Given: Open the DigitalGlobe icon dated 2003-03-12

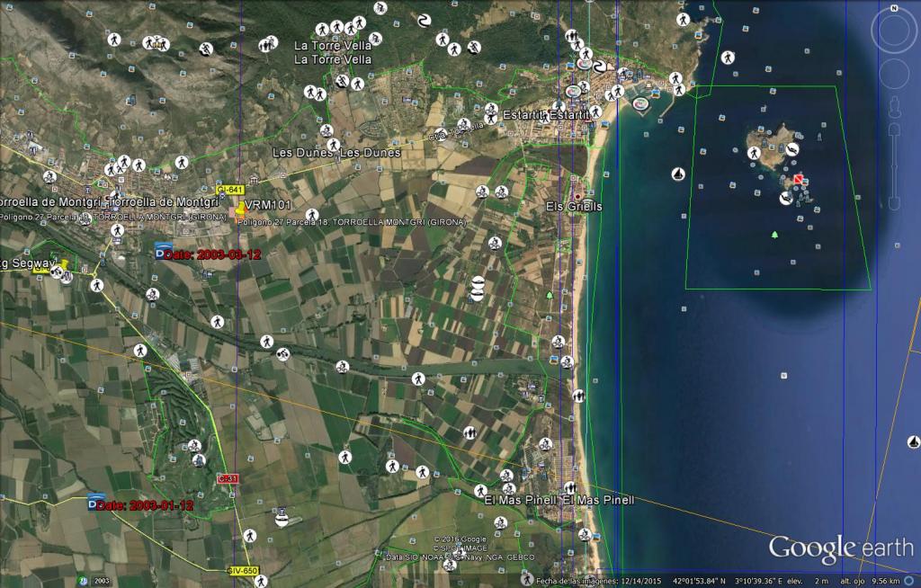Looking at the screenshot, I should pos(164,249).
